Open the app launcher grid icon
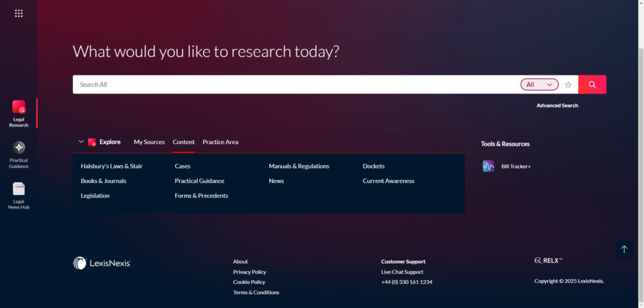This screenshot has width=644, height=308. (19, 13)
